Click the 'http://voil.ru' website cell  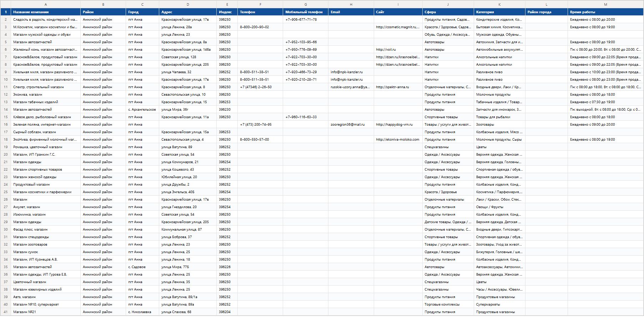pyautogui.click(x=398, y=49)
